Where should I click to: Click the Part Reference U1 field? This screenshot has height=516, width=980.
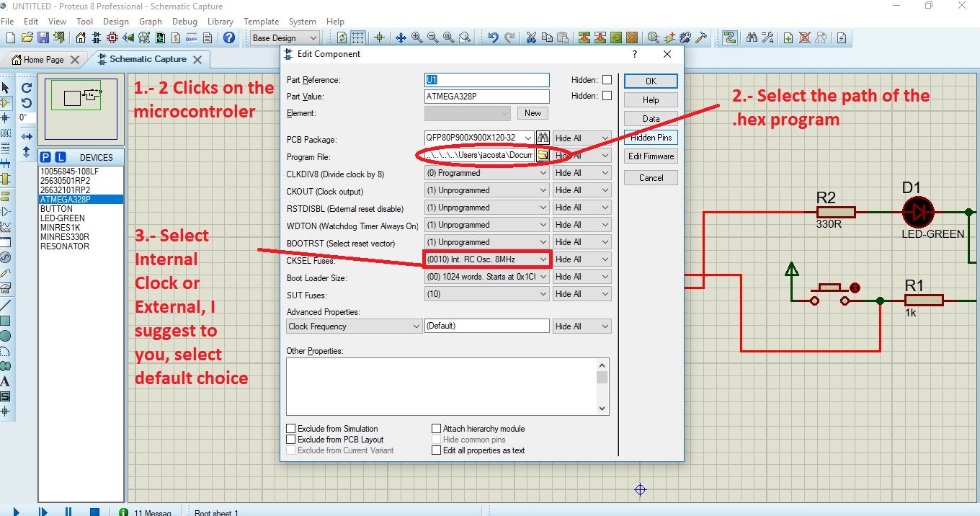[x=487, y=80]
